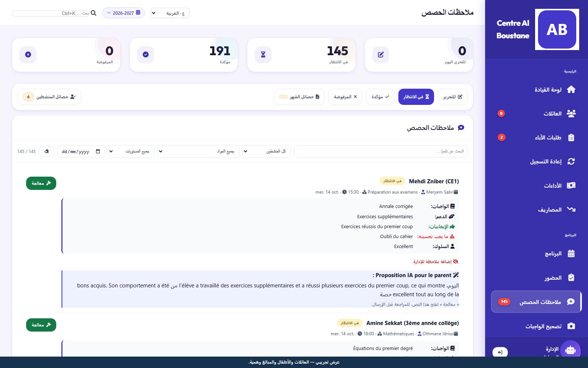The image size is (588, 368).
Task: Switch to the المرفوضة tab
Action: coord(345,97)
